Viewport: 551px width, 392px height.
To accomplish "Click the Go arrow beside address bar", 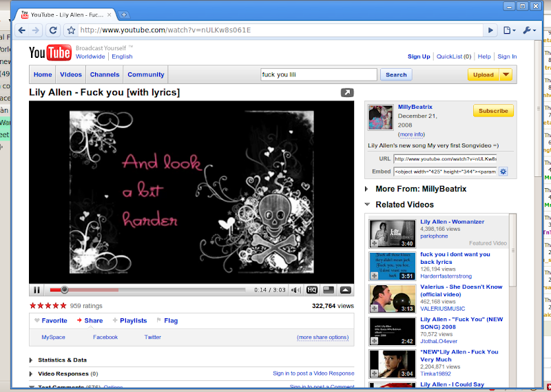I will coord(490,30).
